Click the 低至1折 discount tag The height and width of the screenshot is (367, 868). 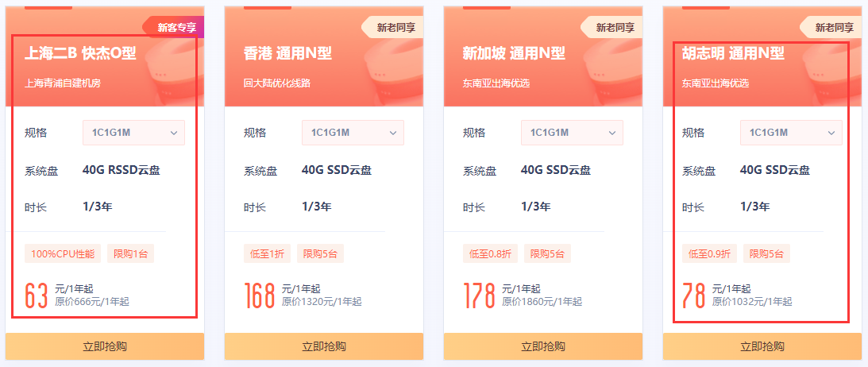tap(268, 253)
